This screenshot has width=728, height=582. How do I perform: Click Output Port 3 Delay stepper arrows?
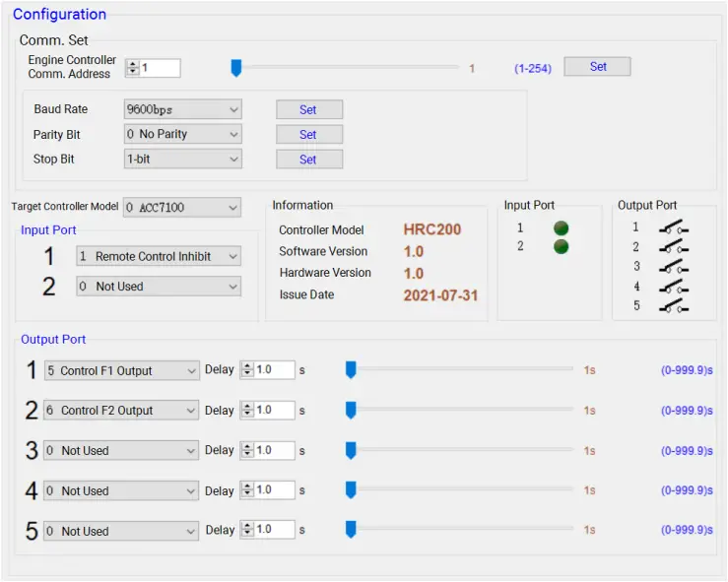(x=247, y=450)
